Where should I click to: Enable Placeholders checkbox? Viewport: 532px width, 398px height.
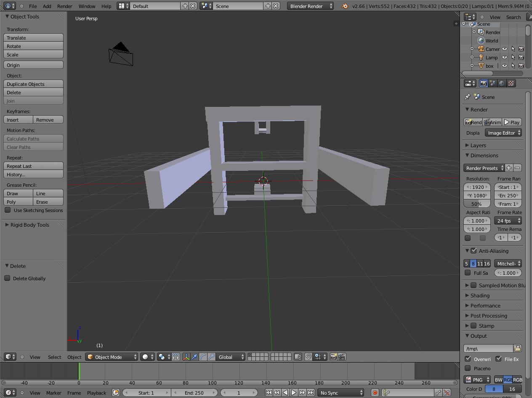point(468,368)
